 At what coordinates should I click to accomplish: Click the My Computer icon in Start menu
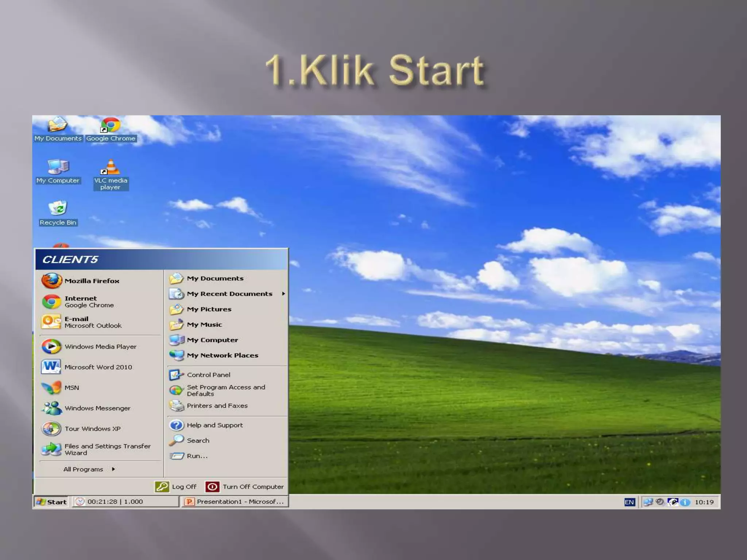click(x=177, y=340)
